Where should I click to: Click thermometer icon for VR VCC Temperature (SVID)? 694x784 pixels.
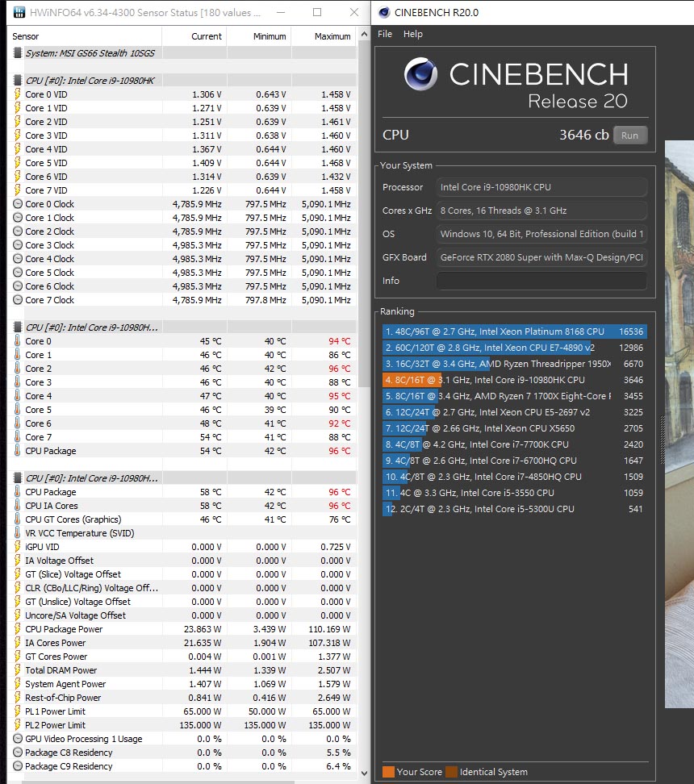tap(18, 533)
